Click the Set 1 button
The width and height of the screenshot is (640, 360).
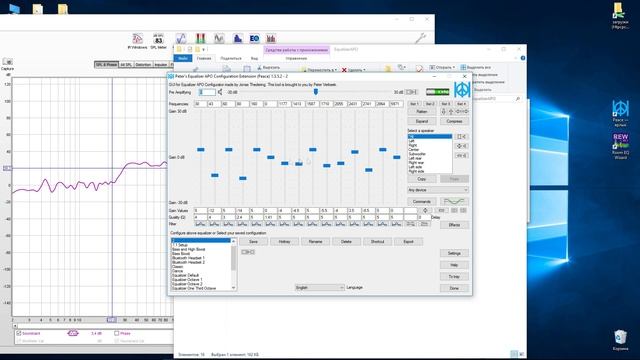[414, 104]
